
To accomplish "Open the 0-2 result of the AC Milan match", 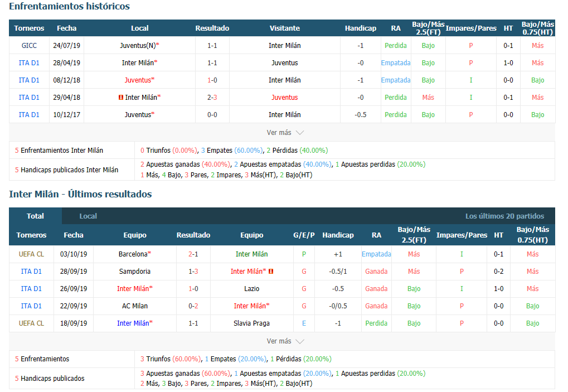I will 193,306.
